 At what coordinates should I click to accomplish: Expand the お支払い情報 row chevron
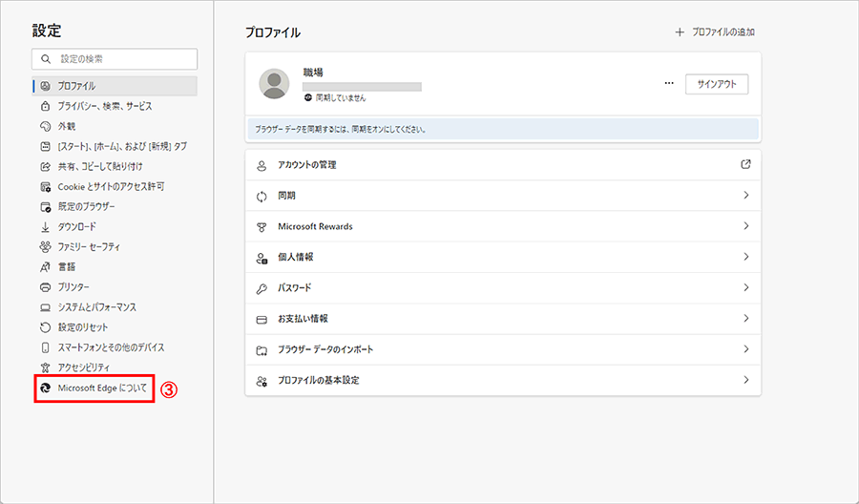tap(745, 318)
